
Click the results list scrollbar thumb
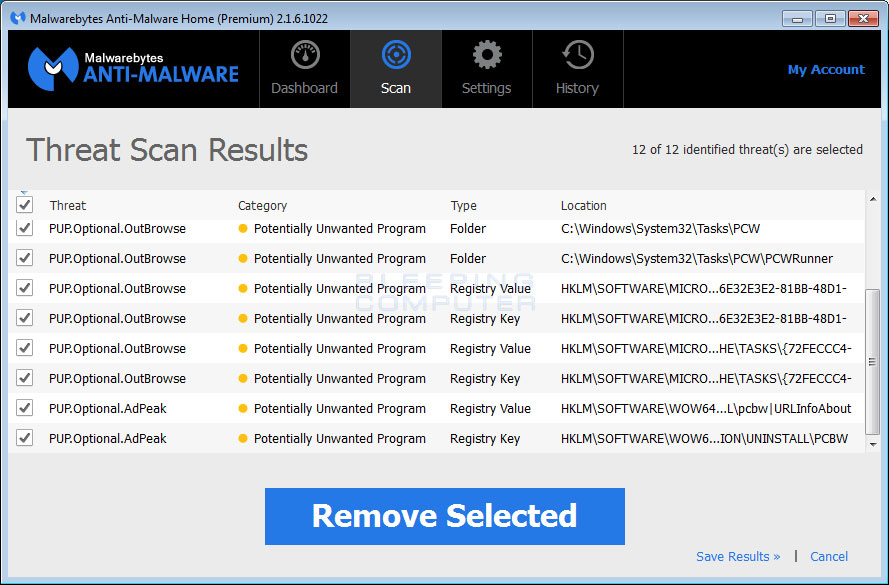873,362
